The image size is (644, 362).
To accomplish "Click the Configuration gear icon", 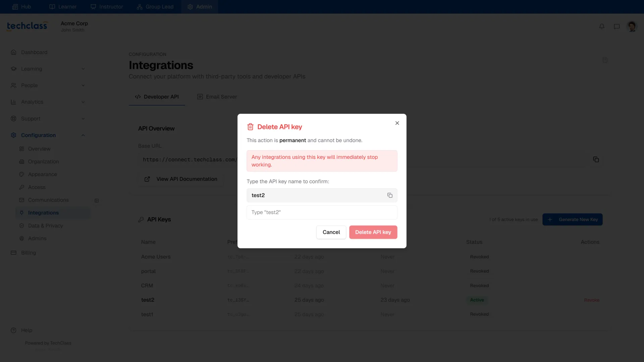I will click(13, 135).
